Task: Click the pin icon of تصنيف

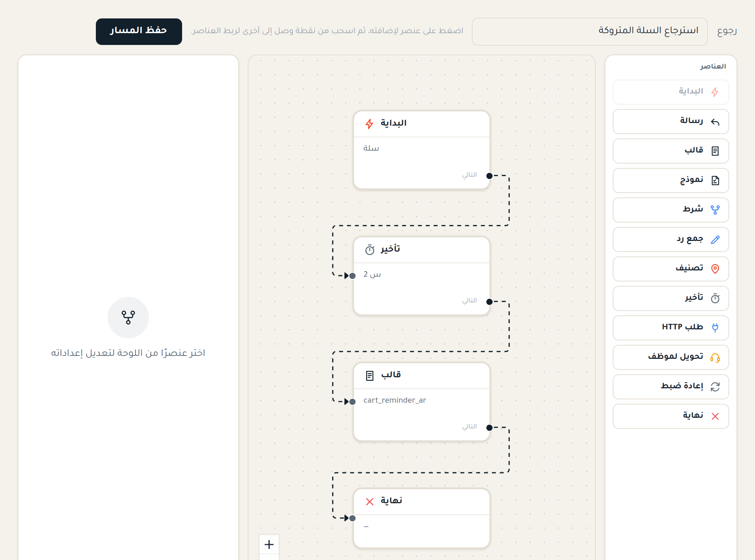Action: [x=715, y=269]
